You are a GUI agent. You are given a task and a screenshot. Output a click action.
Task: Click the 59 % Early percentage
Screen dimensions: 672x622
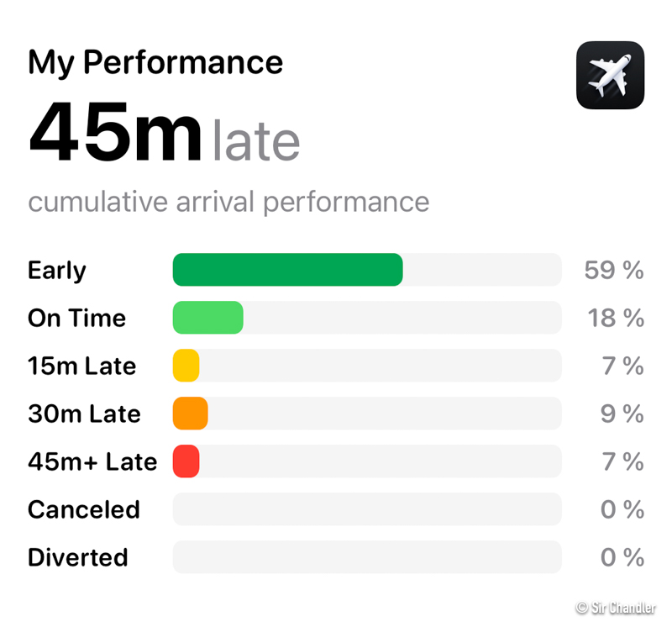tap(614, 271)
